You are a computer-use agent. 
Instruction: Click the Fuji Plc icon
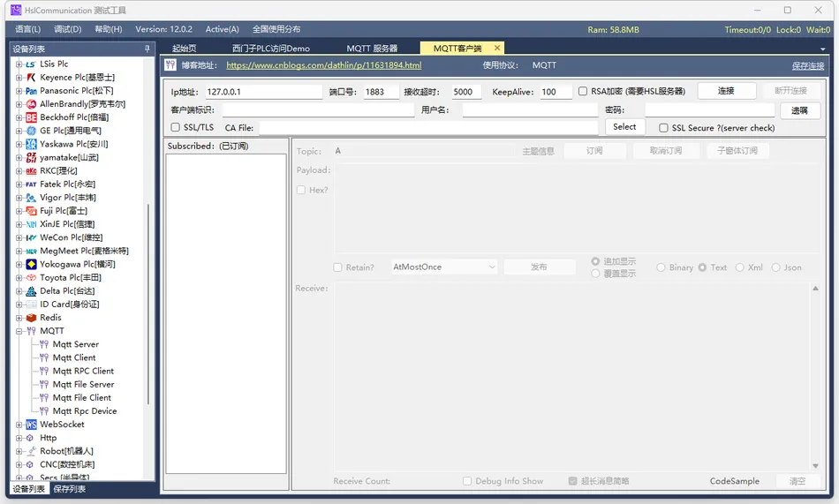(x=31, y=211)
